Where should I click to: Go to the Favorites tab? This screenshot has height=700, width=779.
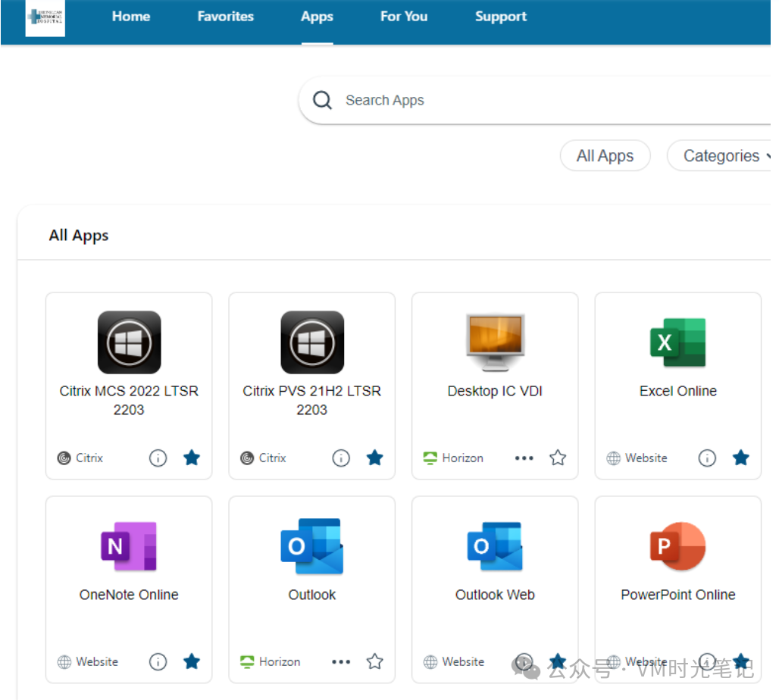pyautogui.click(x=226, y=17)
